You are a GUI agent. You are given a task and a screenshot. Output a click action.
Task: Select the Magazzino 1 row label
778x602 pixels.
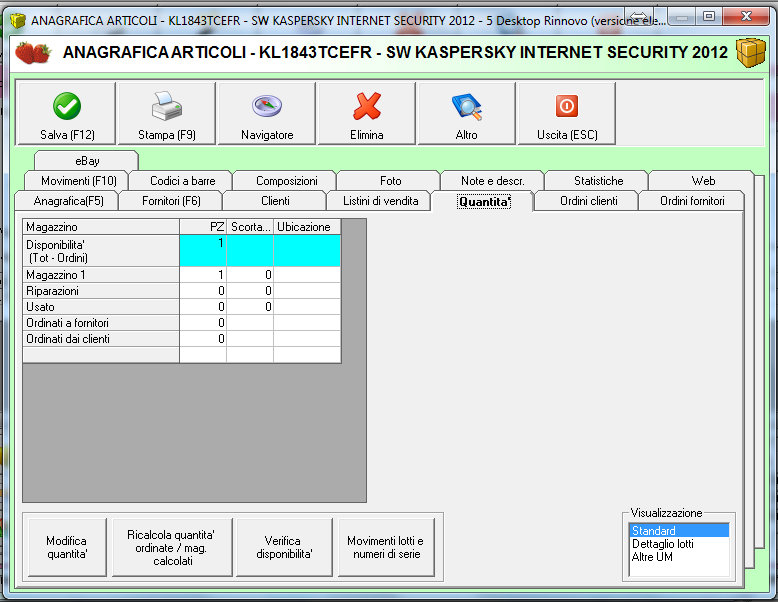pyautogui.click(x=101, y=275)
